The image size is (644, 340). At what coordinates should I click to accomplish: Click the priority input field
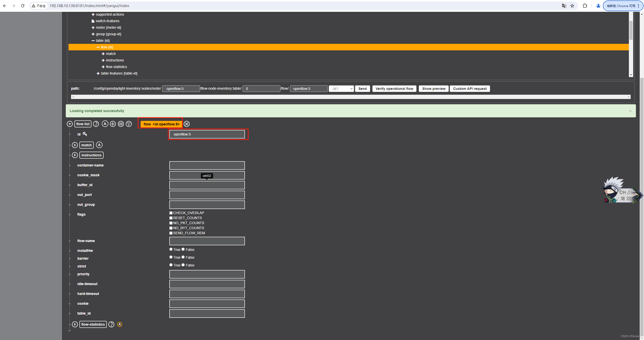tap(207, 274)
